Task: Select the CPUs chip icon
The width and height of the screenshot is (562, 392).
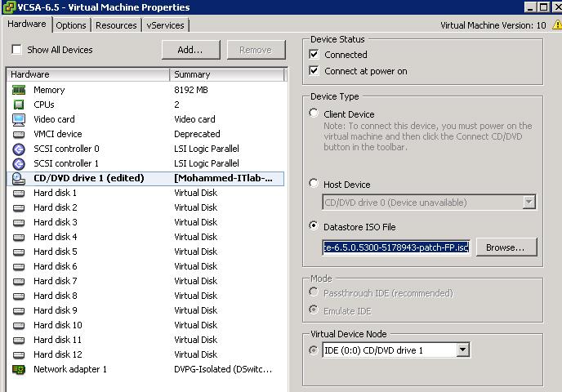Action: coord(19,105)
